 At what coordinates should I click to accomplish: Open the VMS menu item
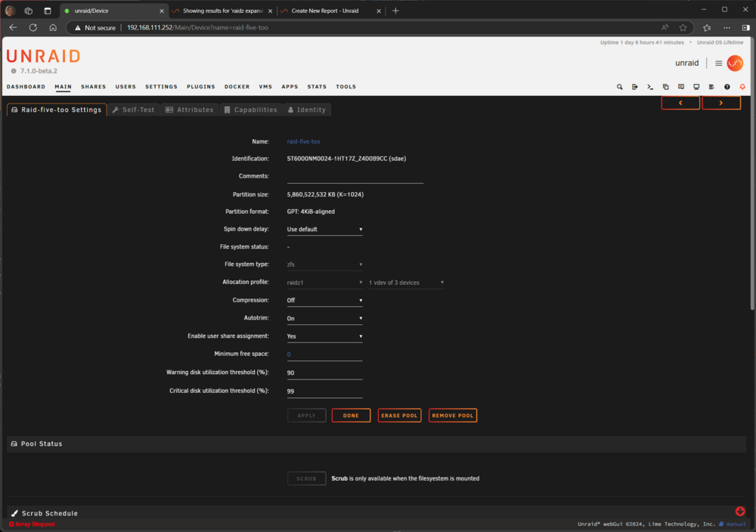pyautogui.click(x=265, y=87)
